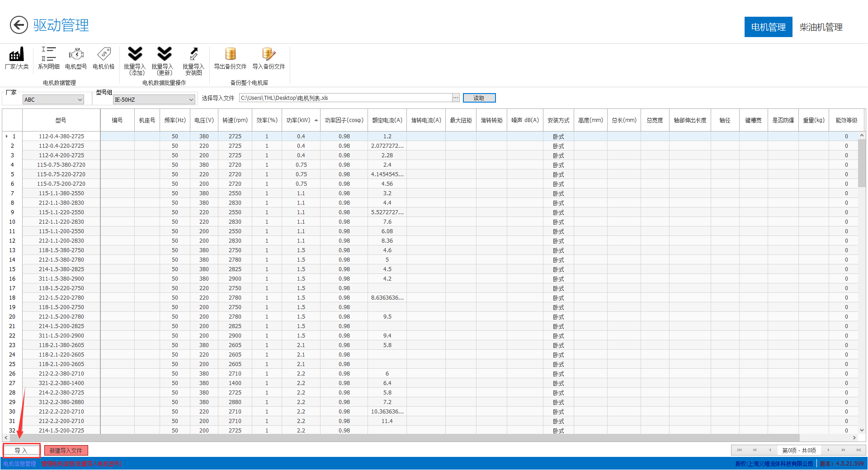Viewport: 868px width, 470px height.
Task: Sort by 转速(rpm) column header
Action: point(235,120)
